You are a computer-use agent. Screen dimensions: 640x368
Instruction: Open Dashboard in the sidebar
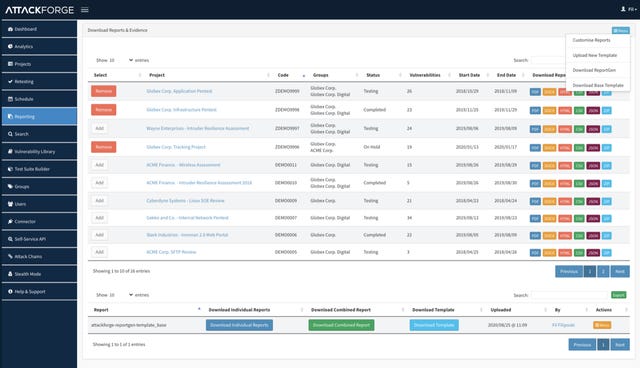[x=39, y=29]
